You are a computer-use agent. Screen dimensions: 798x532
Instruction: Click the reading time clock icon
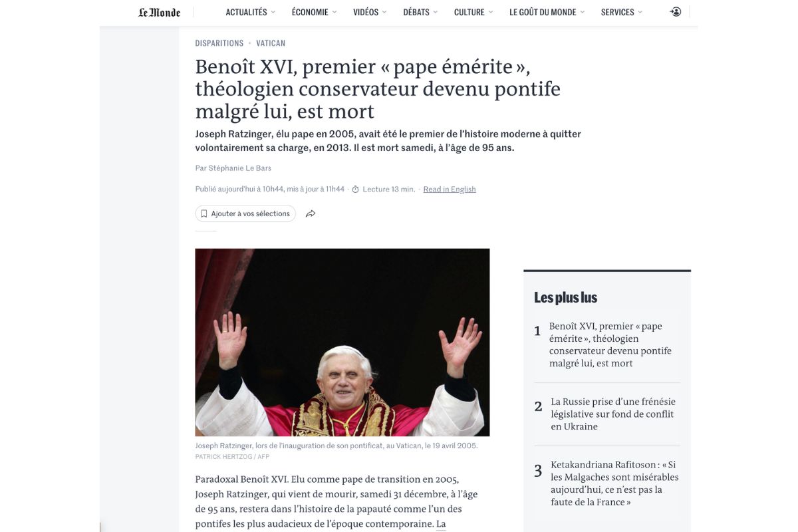355,190
